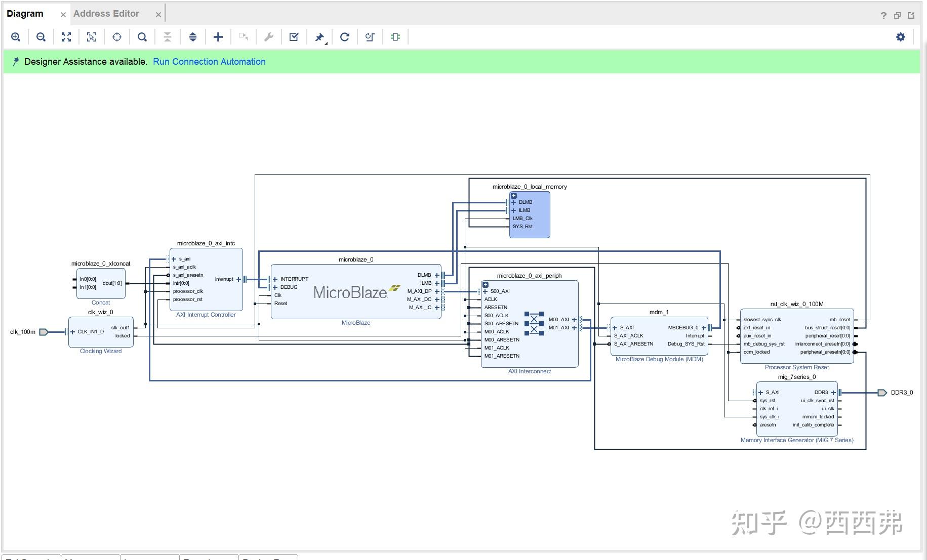Run Connection Automation link
The width and height of the screenshot is (927, 560).
coord(209,62)
